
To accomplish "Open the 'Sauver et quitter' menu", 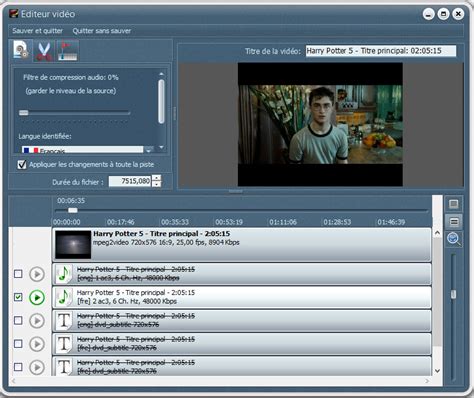I will (x=37, y=31).
